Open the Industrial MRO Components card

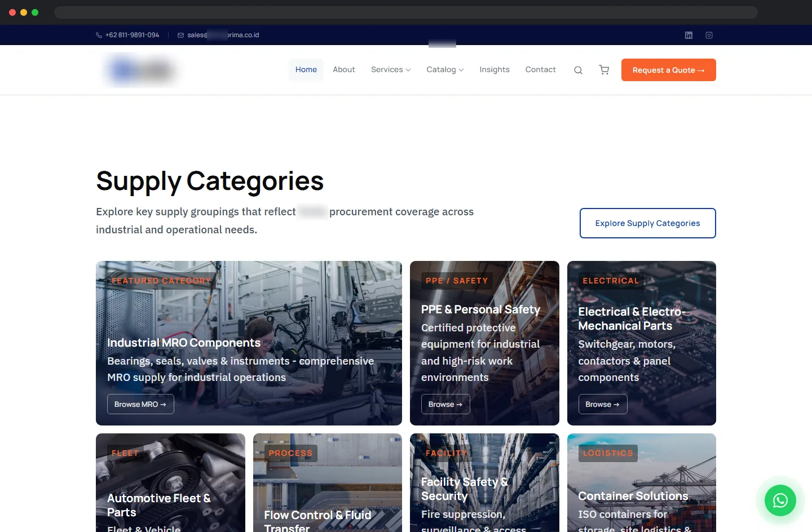click(x=249, y=343)
